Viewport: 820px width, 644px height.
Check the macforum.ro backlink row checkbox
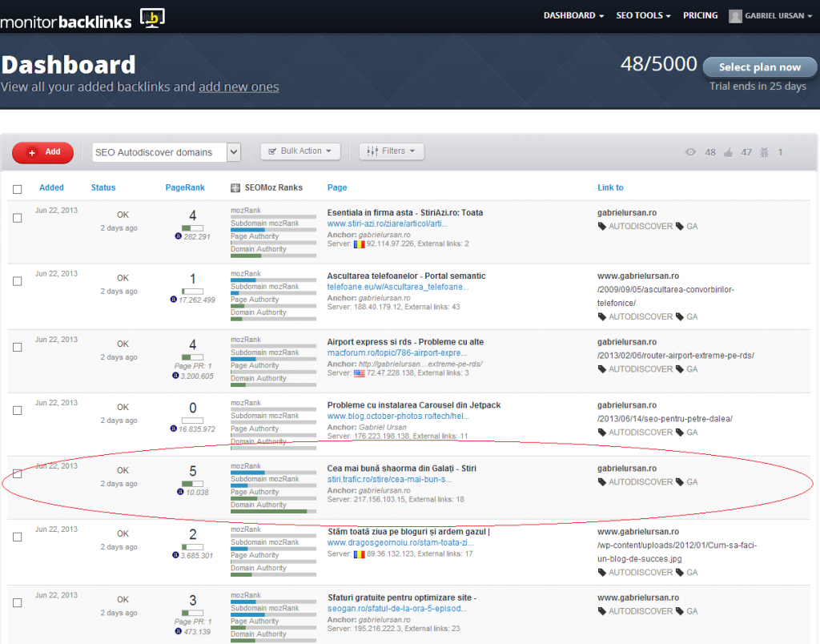(18, 348)
